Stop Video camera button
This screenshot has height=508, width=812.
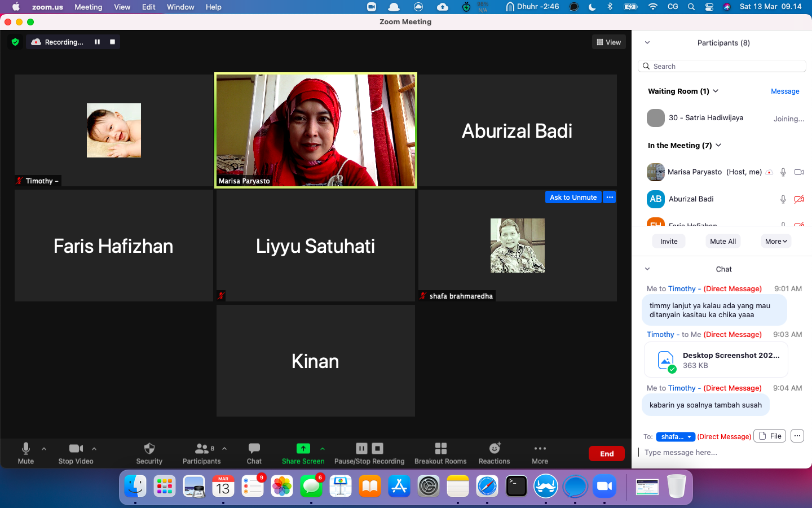pos(76,453)
